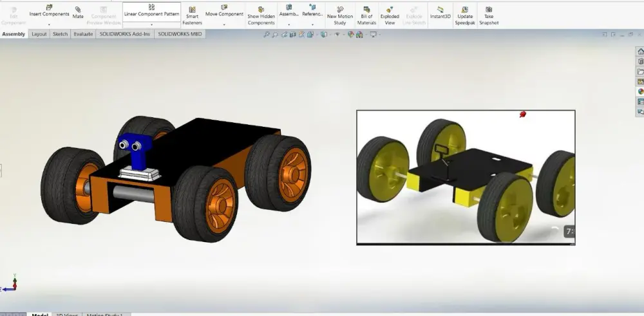Image resolution: width=644 pixels, height=316 pixels.
Task: Click the Reference Geometry tool
Action: 312,11
